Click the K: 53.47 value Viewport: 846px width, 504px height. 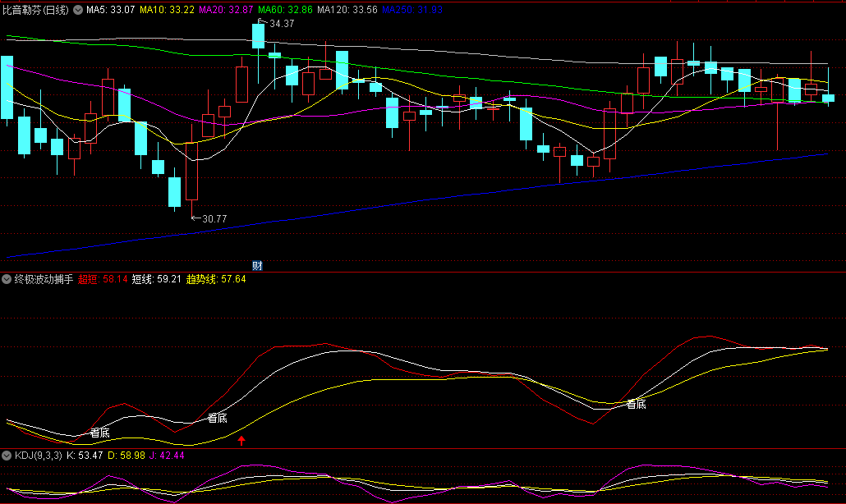85,456
